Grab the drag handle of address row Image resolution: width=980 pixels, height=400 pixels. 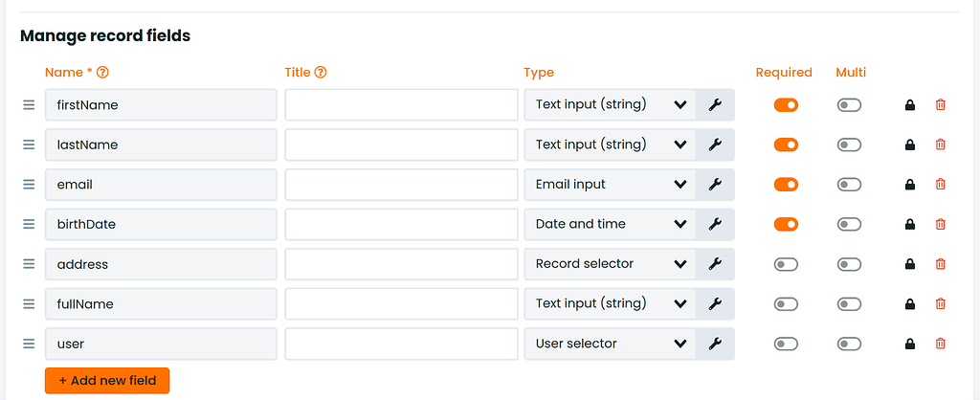29,264
